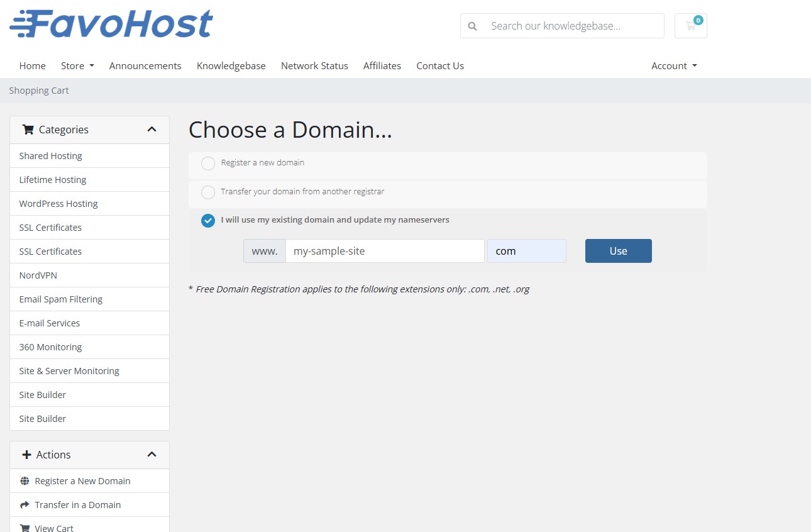Open the Store menu
The height and width of the screenshot is (532, 811).
[77, 65]
